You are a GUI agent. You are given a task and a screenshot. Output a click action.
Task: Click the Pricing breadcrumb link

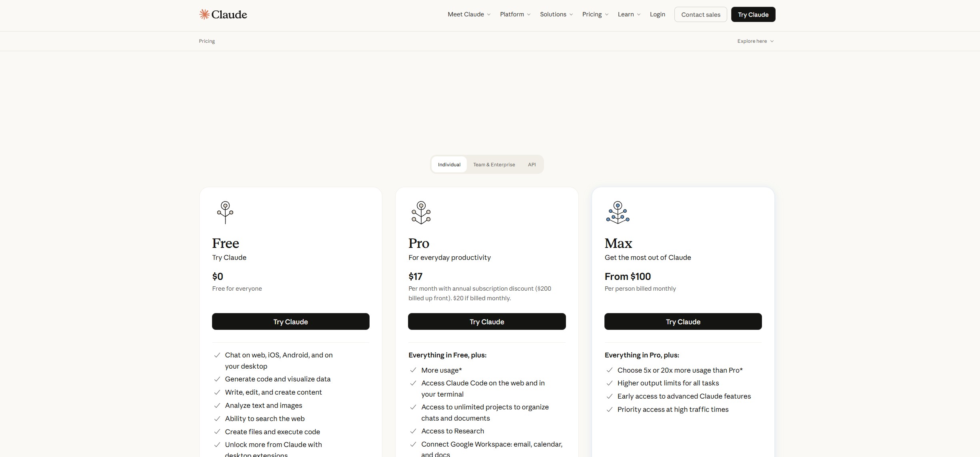[x=207, y=41]
